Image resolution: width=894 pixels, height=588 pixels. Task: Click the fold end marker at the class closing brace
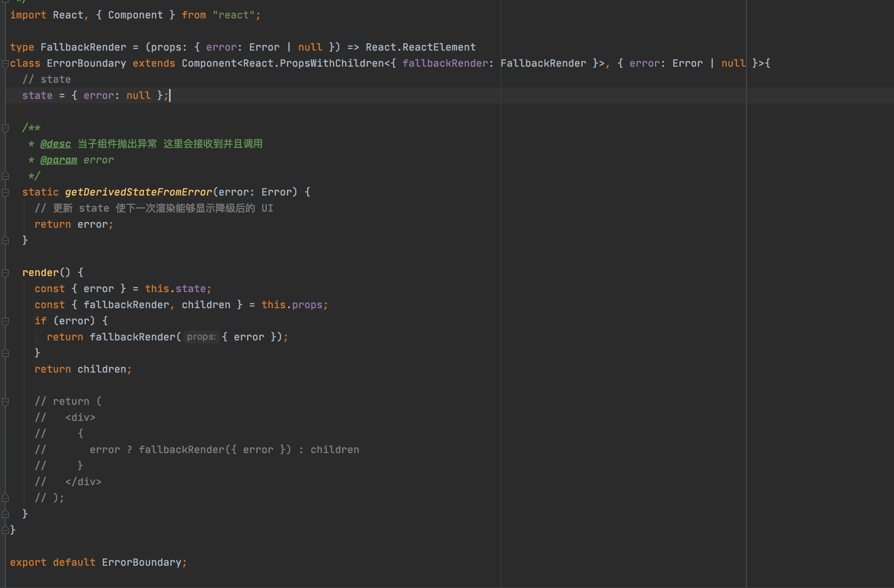(5, 530)
